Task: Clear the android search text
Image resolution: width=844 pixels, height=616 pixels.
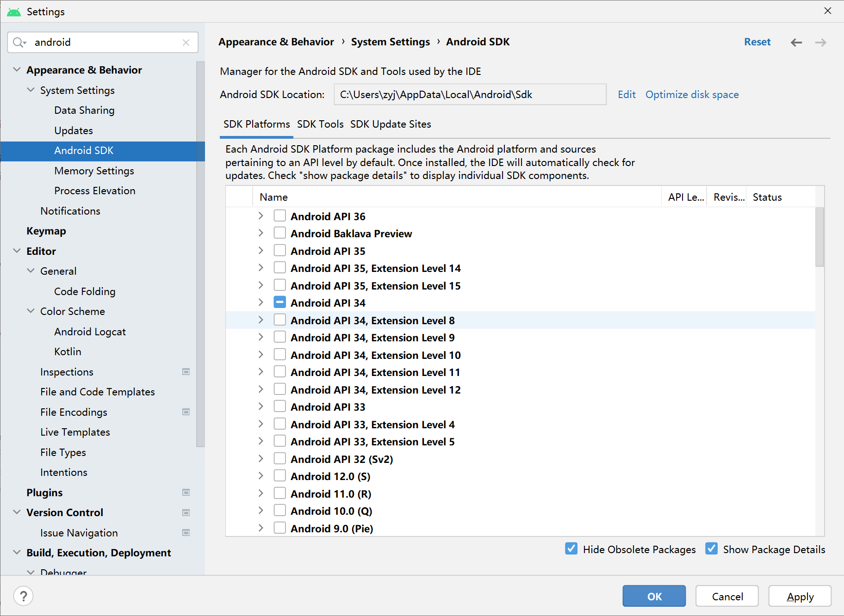Action: click(x=186, y=42)
